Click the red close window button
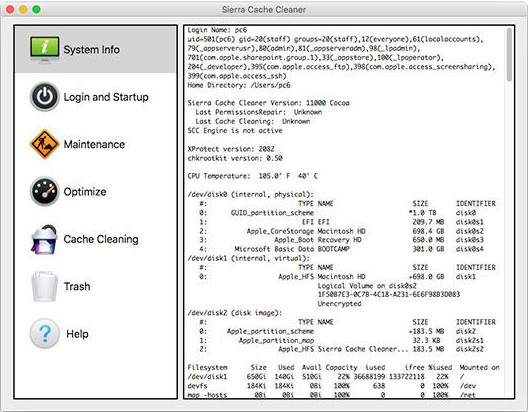Image resolution: width=528 pixels, height=412 pixels. pos(10,9)
